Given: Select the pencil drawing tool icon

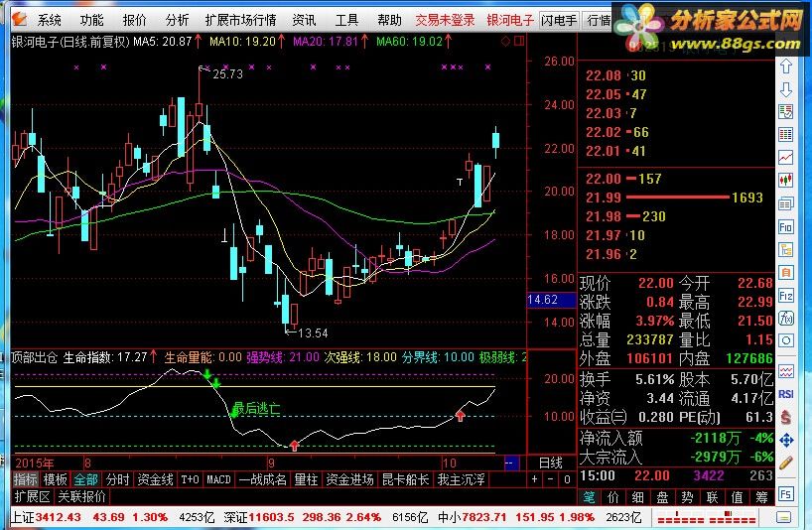Looking at the screenshot, I should point(786,463).
